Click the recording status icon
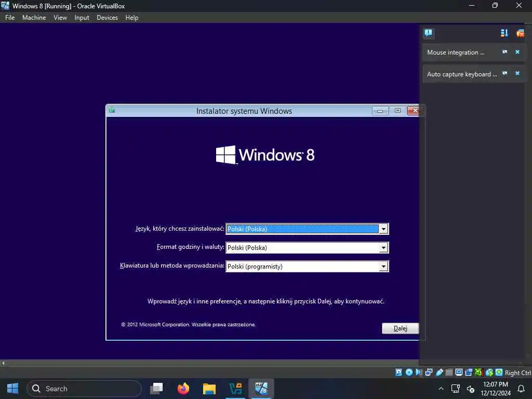 [469, 372]
